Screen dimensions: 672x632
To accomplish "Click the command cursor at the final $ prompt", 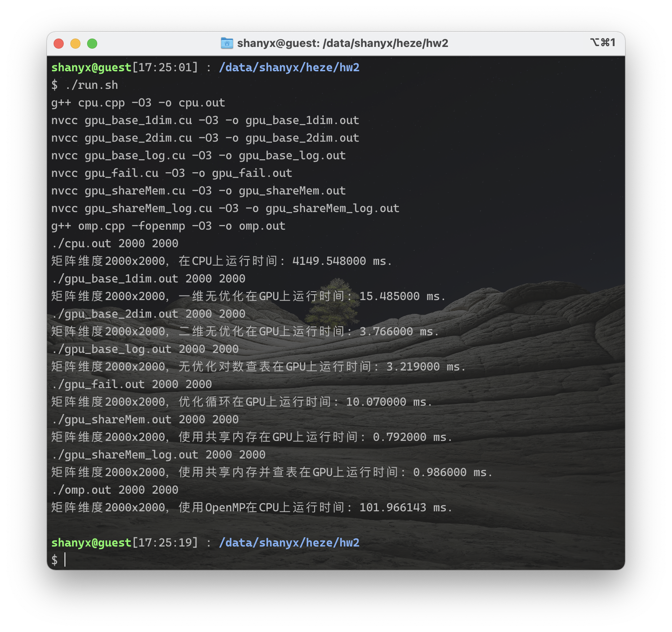I will [65, 559].
